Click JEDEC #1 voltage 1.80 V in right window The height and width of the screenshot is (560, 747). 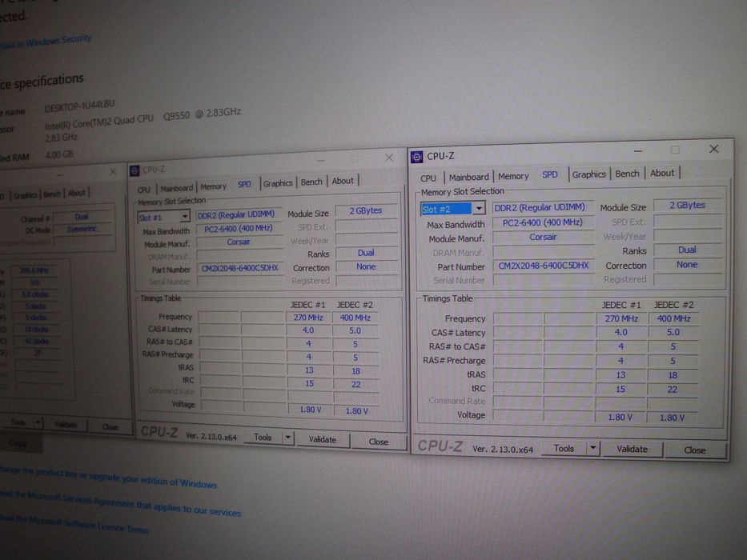pos(620,417)
